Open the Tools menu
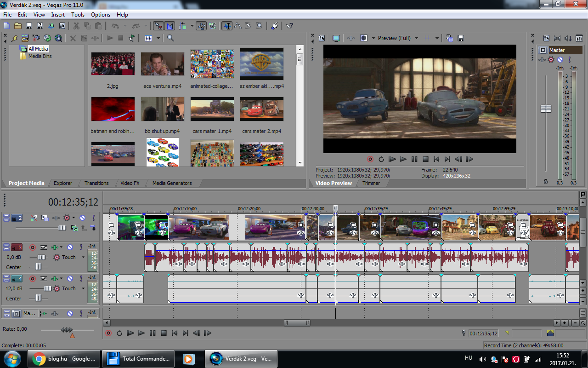The width and height of the screenshot is (588, 368). (78, 15)
